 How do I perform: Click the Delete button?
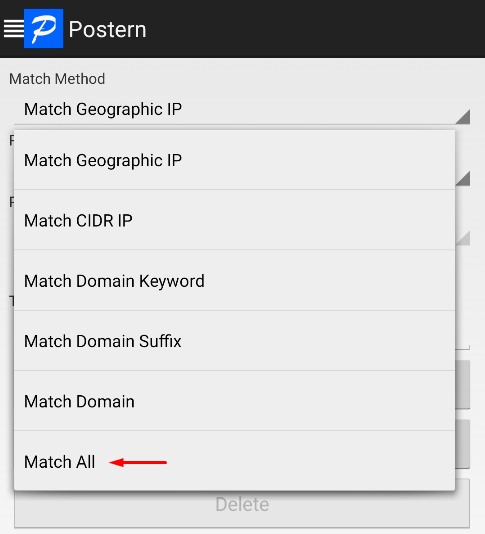coord(242,504)
